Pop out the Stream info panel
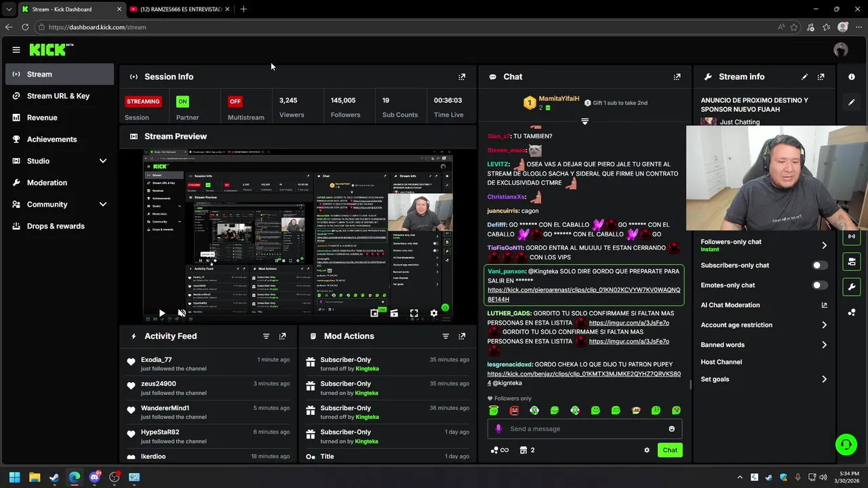This screenshot has width=868, height=488. [821, 77]
